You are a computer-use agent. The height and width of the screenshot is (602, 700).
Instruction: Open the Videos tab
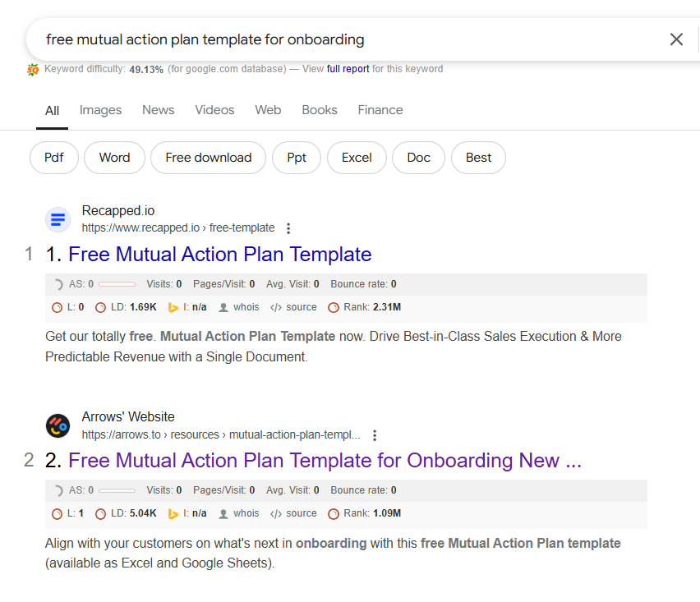click(214, 110)
